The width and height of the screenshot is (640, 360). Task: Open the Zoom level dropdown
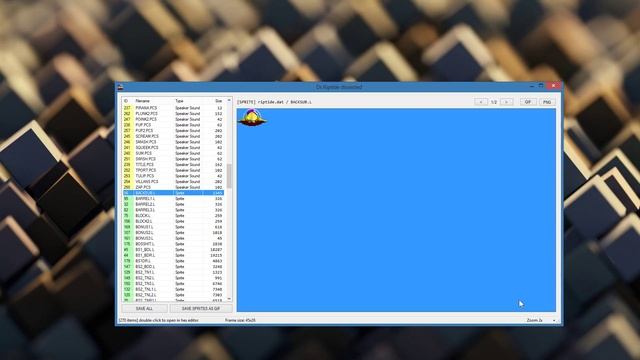[540, 320]
